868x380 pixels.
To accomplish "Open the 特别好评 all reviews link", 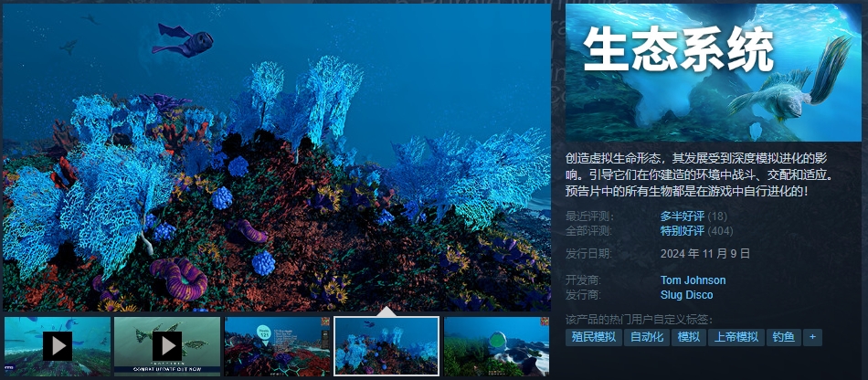I will [x=682, y=231].
